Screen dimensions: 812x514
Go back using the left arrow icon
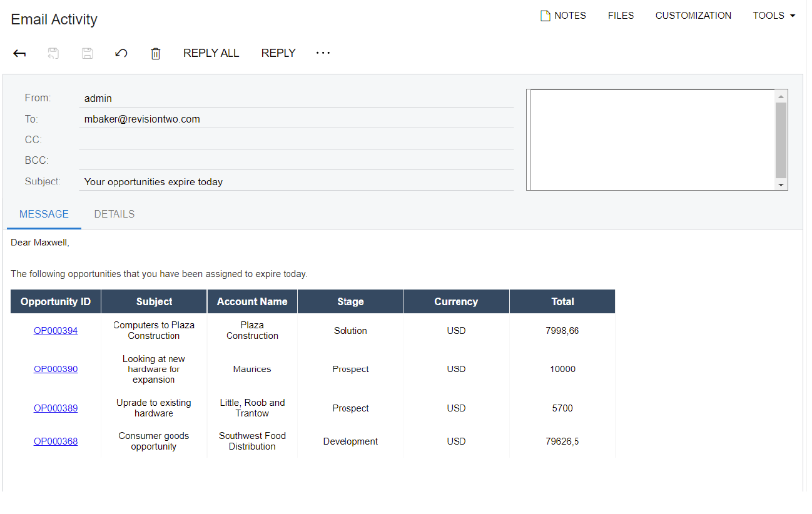pyautogui.click(x=19, y=54)
